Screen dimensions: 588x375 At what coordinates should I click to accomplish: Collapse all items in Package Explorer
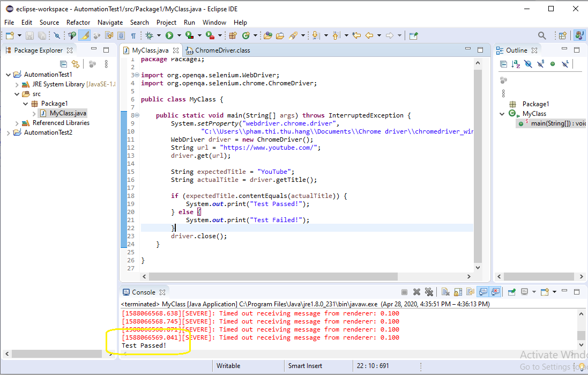[64, 64]
